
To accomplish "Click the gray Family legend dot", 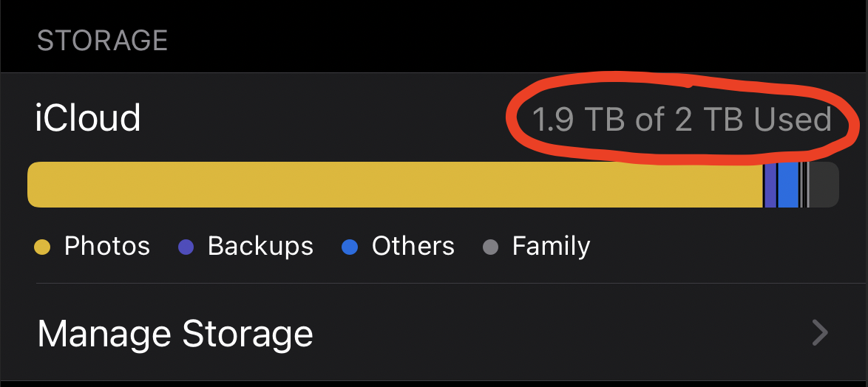I will [x=491, y=247].
